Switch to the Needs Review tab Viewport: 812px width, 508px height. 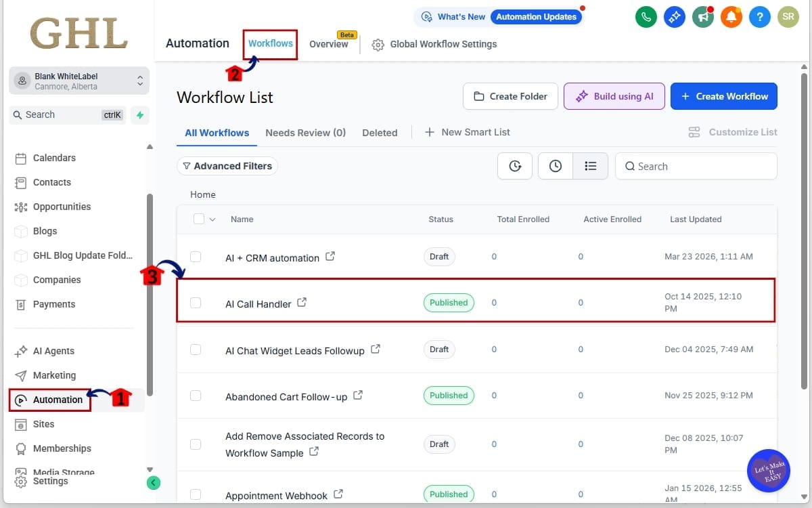pyautogui.click(x=305, y=132)
